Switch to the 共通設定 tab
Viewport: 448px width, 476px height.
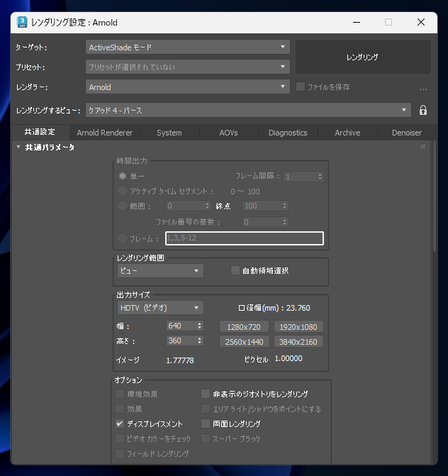click(x=40, y=132)
